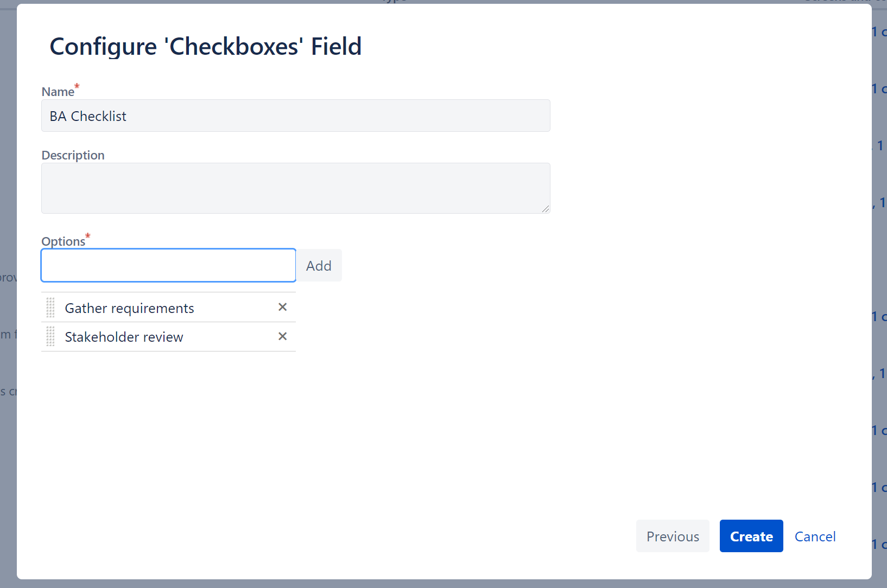Click Create to save the Checkboxes field

751,536
